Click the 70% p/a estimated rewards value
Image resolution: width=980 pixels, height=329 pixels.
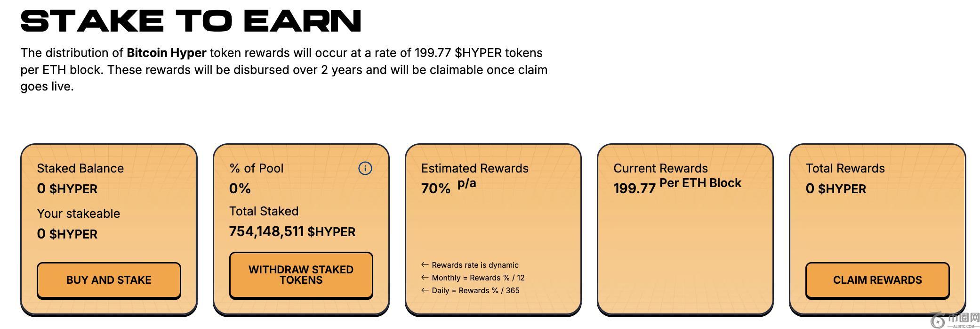(448, 187)
